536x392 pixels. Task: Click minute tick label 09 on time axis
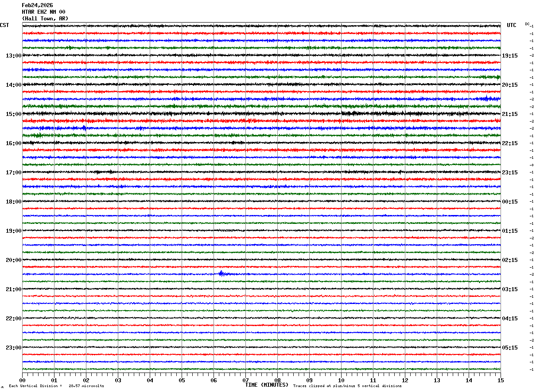coord(309,380)
